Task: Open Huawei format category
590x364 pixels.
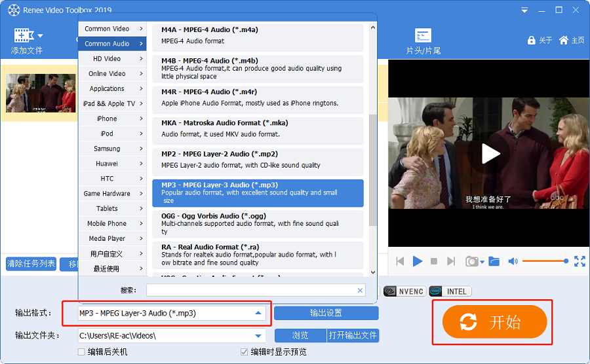Action: click(112, 164)
